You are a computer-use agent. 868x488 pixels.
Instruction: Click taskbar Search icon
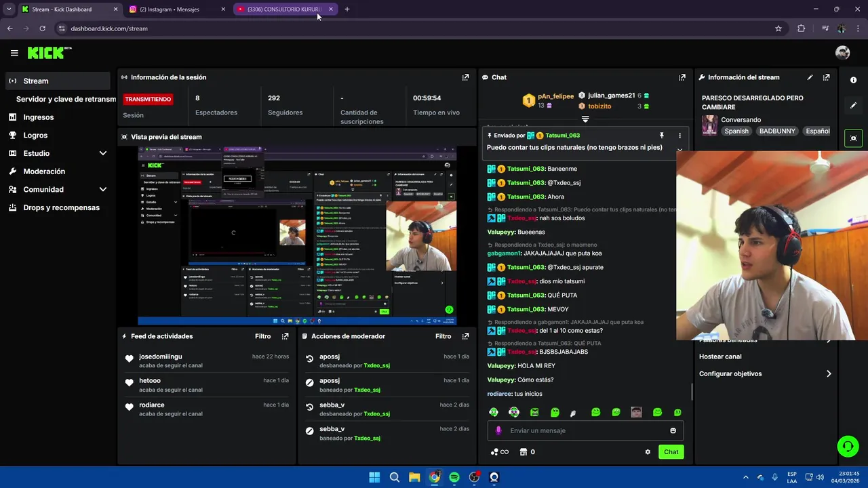click(394, 477)
